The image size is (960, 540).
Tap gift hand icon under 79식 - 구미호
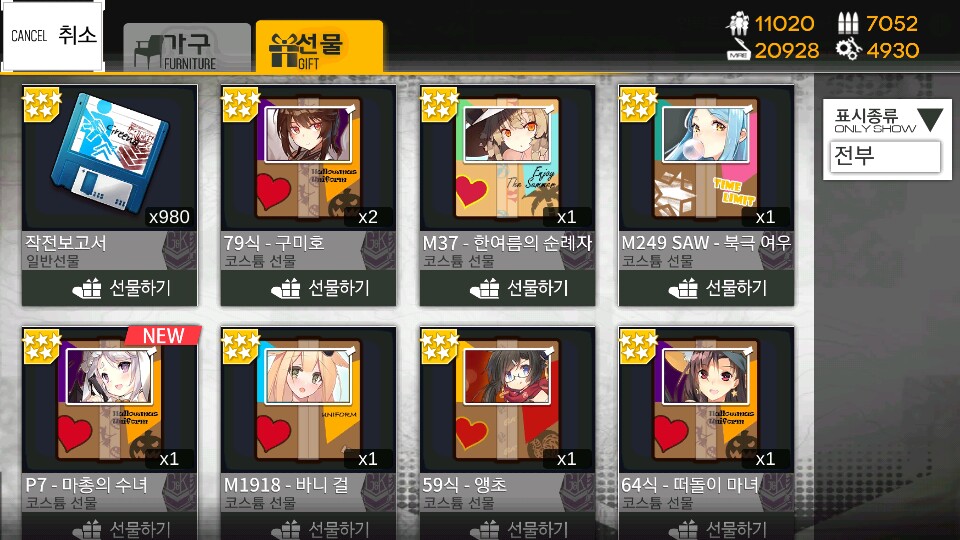(x=285, y=288)
